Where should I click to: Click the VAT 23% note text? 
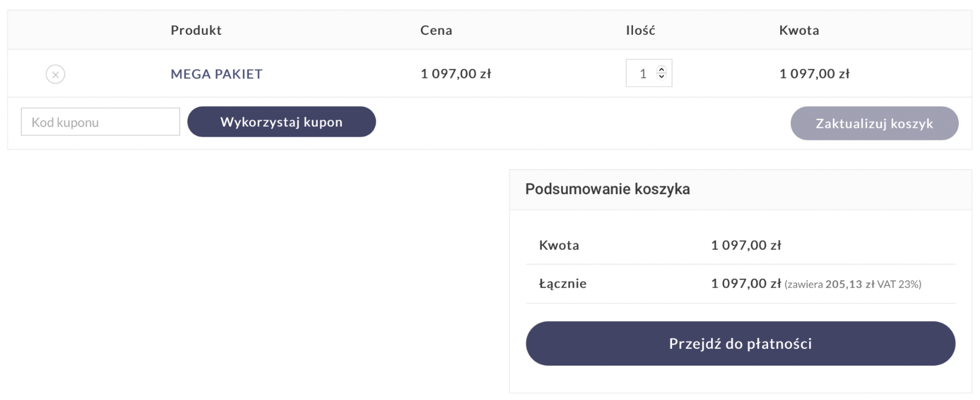853,285
